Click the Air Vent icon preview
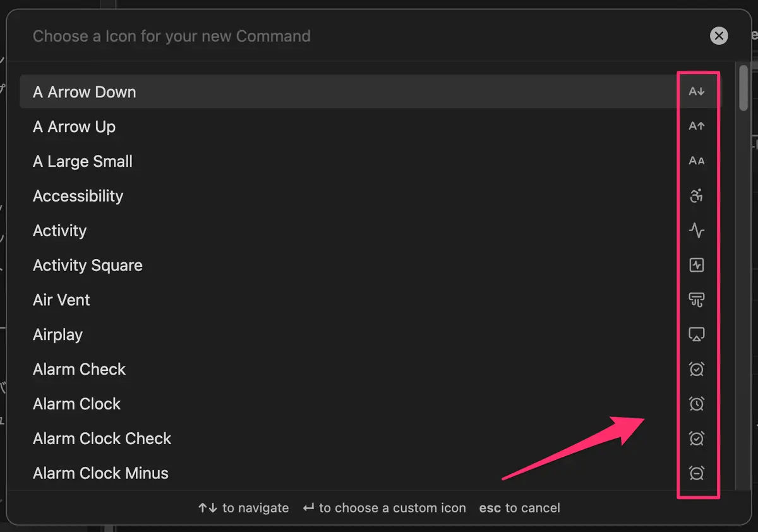The height and width of the screenshot is (532, 758). [696, 300]
